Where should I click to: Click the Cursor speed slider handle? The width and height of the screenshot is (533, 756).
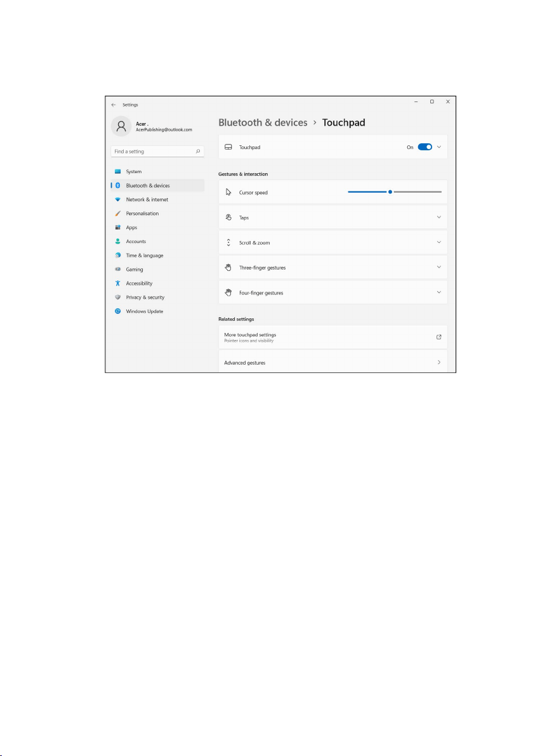pos(390,192)
